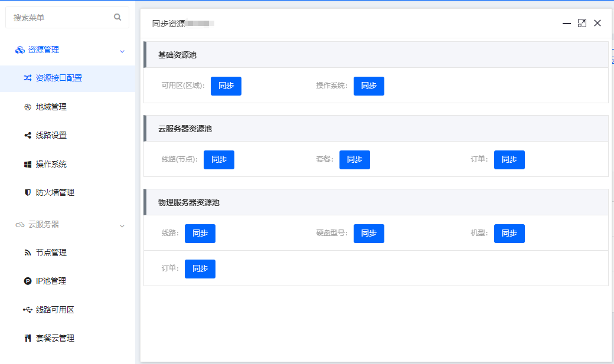Click the 资源接口配置 shuffle icon
614x364 pixels.
[27, 78]
